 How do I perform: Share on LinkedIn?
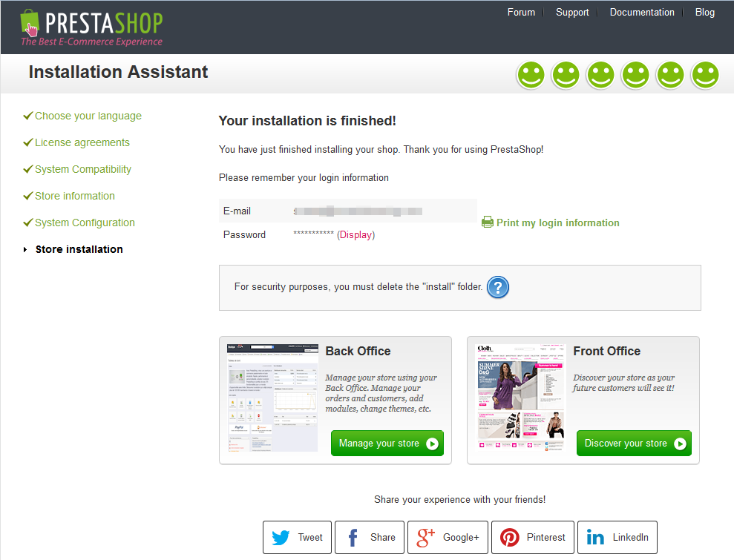point(617,537)
